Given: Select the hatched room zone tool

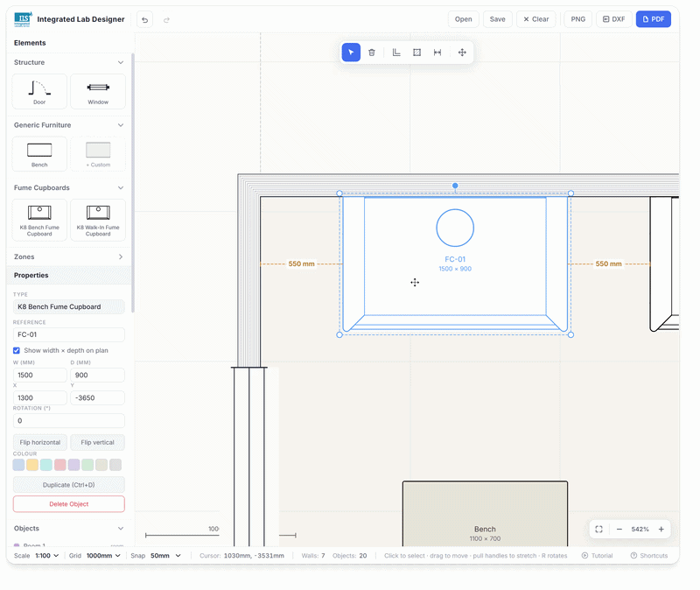Looking at the screenshot, I should pyautogui.click(x=417, y=53).
